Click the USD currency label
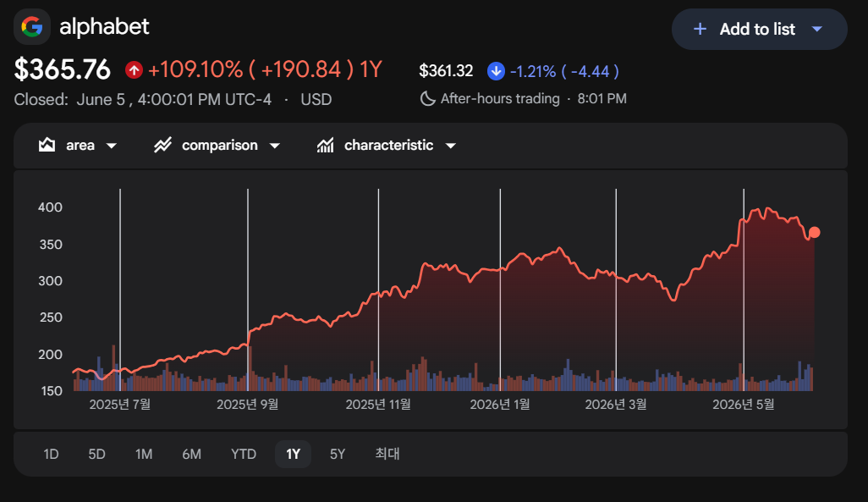Viewport: 868px width, 502px height. (316, 100)
